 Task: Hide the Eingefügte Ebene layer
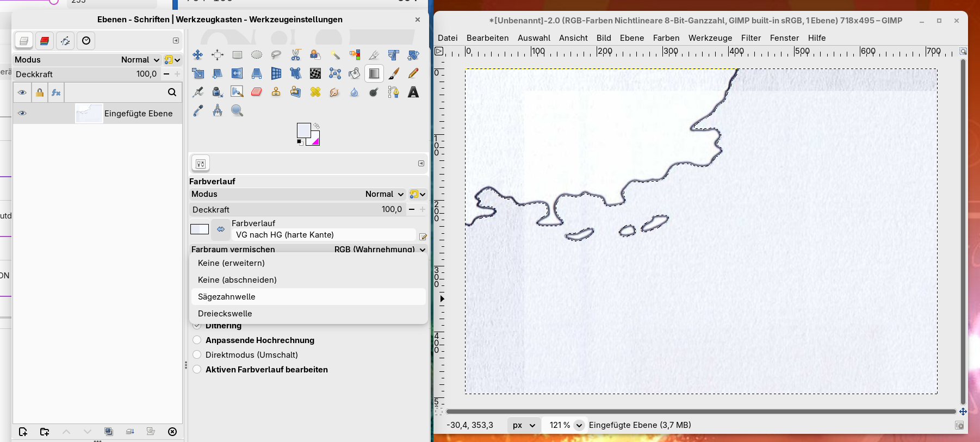(x=22, y=113)
